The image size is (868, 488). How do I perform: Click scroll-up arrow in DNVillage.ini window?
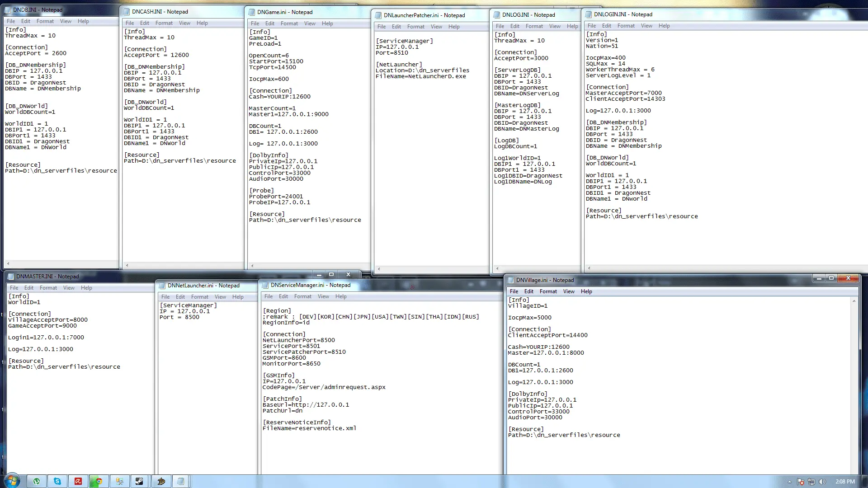tap(854, 301)
